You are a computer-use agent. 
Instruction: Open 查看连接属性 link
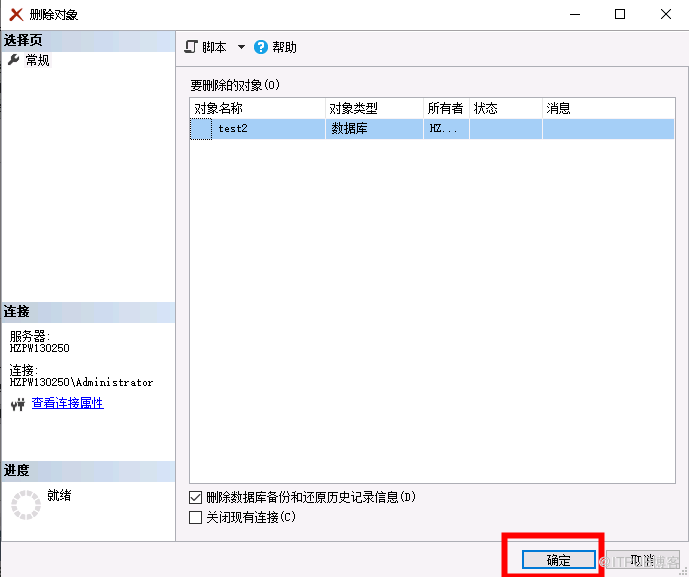68,403
